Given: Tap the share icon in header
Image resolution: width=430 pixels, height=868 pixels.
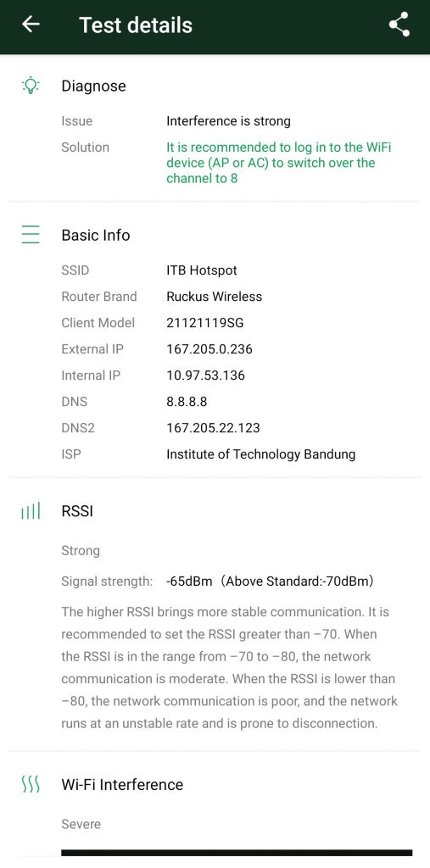Looking at the screenshot, I should click(399, 25).
